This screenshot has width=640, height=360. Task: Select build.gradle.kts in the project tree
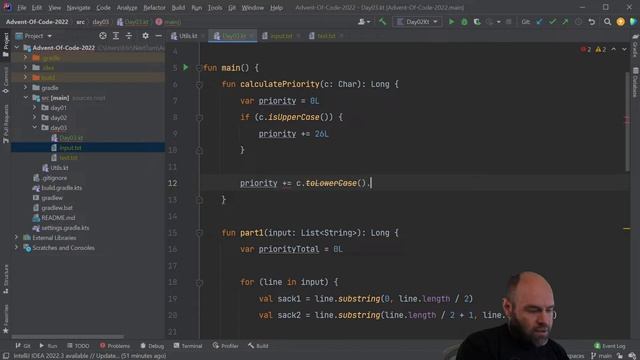[x=61, y=188]
